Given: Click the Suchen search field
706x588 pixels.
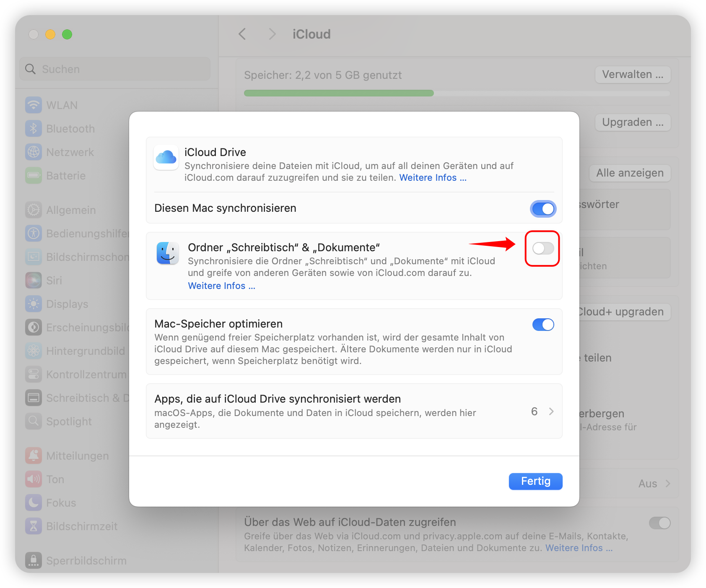Looking at the screenshot, I should tap(115, 69).
